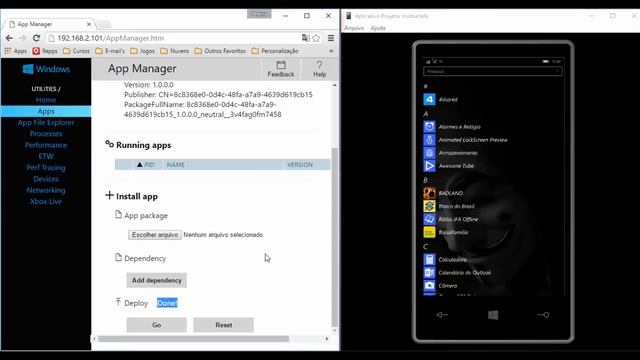Open the Nuvens bookmarks folder

175,51
